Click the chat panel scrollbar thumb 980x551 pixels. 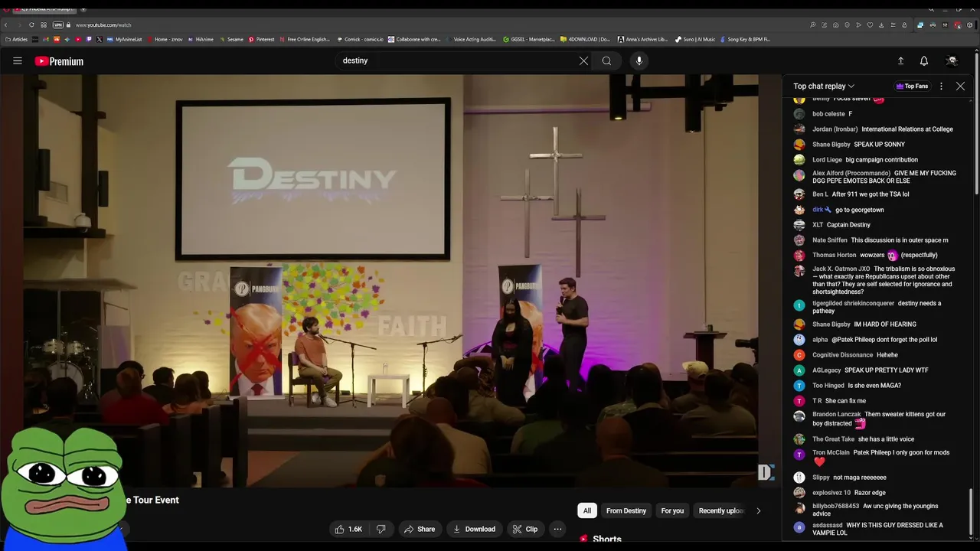pos(972,510)
